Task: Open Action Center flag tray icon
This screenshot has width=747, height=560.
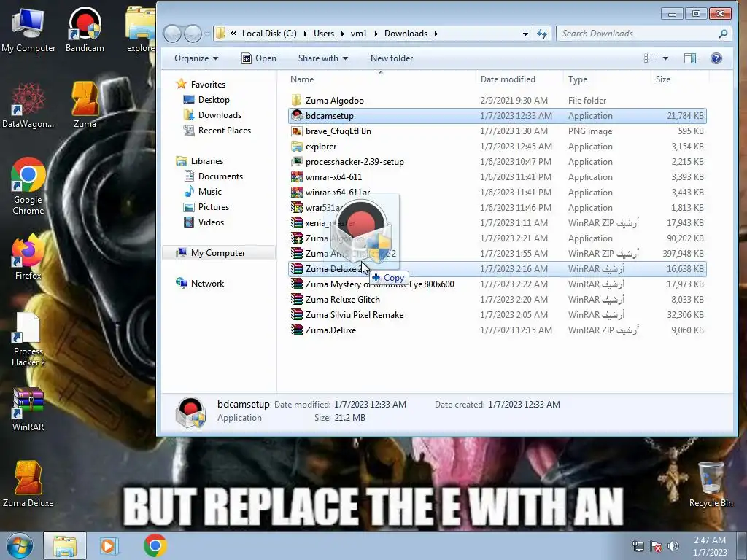Action: click(656, 546)
